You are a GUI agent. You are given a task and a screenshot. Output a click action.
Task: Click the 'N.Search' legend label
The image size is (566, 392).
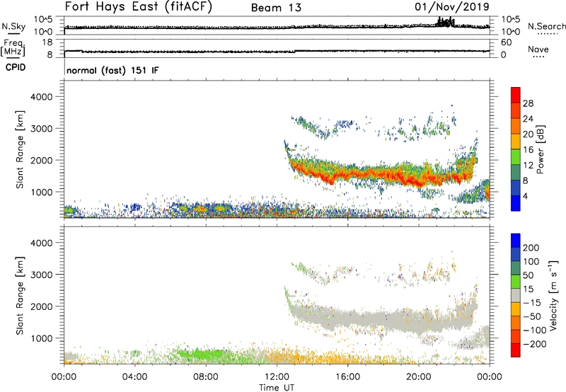[x=546, y=26]
